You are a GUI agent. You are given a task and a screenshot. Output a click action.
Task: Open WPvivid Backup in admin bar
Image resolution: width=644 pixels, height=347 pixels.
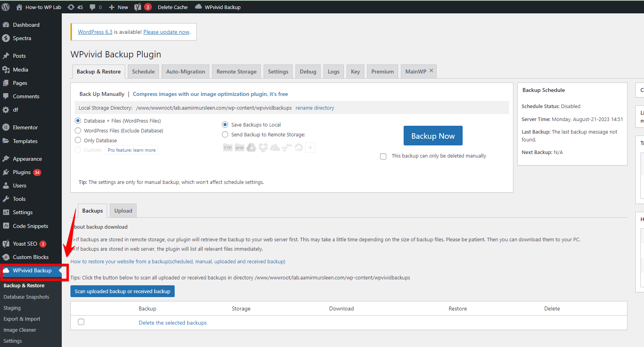coord(218,7)
